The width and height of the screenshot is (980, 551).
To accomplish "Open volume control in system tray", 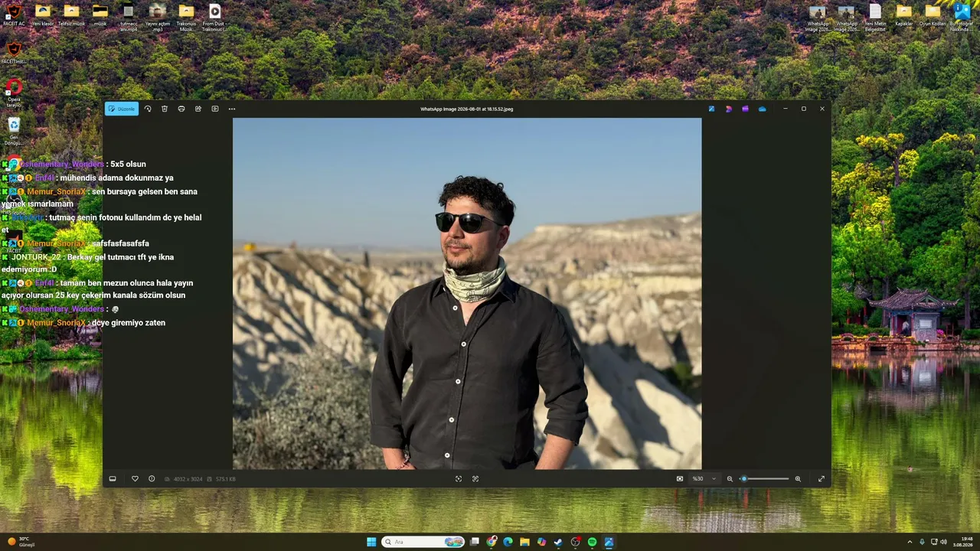I will pyautogui.click(x=943, y=542).
